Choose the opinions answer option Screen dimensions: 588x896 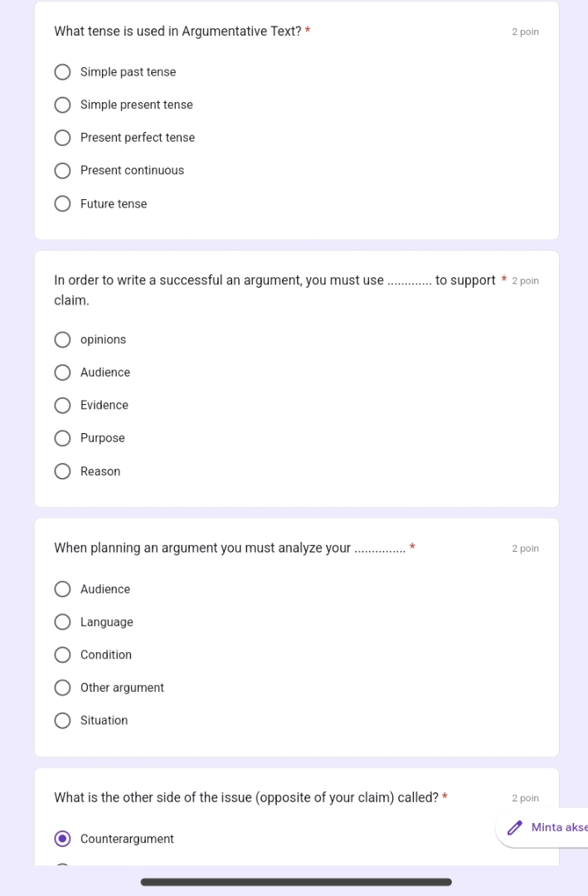62,340
